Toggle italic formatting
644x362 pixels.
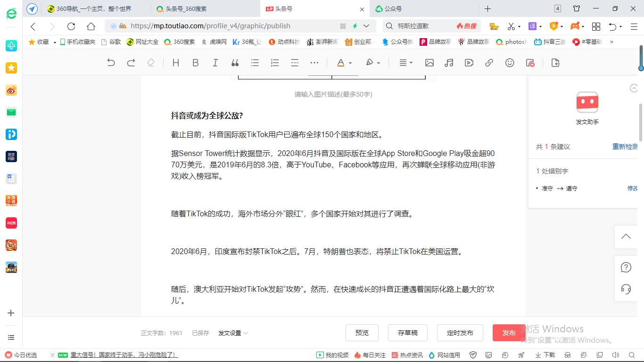(x=215, y=62)
